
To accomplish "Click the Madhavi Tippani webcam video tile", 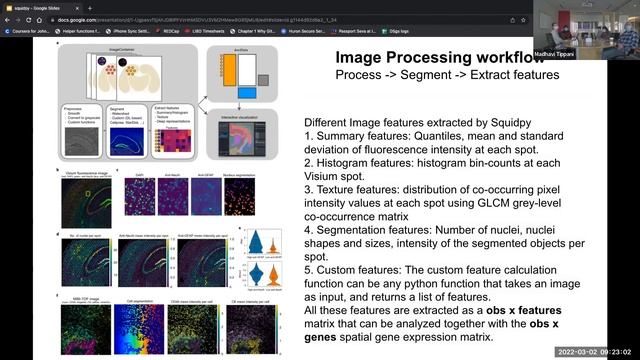I will pos(587,30).
